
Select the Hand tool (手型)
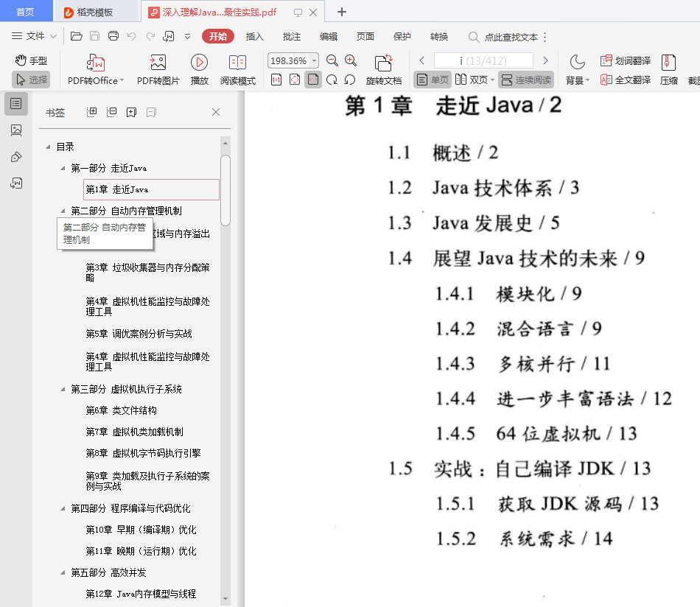[31, 60]
